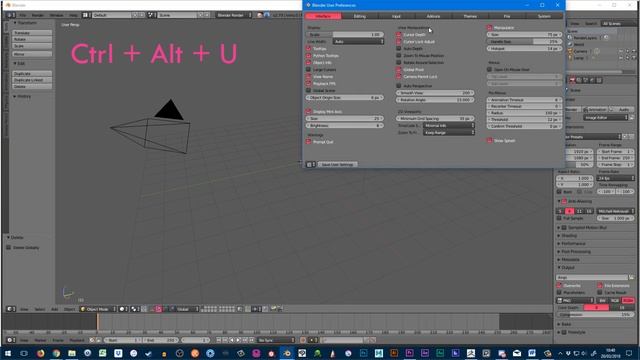
Task: Open the No Sync dropdown in Timeline
Action: tap(276, 340)
